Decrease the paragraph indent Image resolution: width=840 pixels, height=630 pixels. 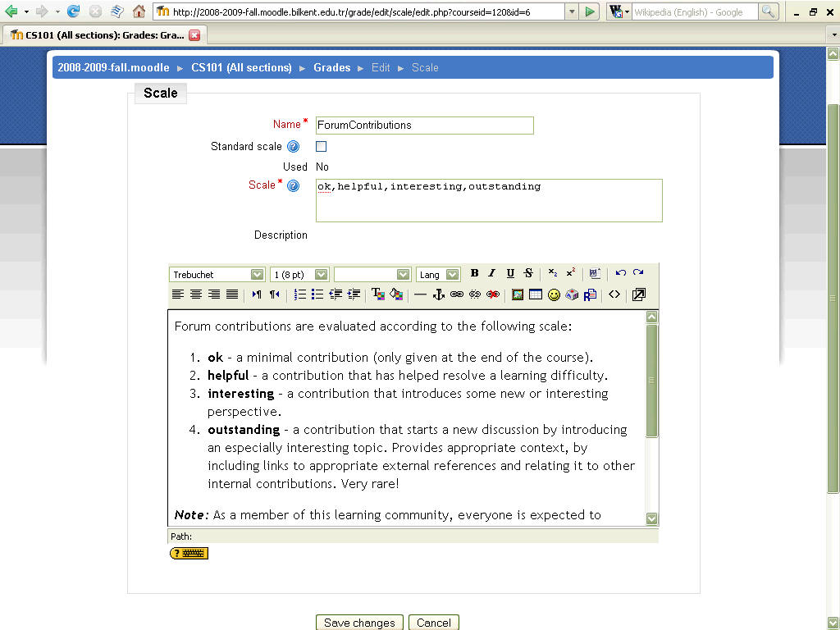pyautogui.click(x=336, y=294)
